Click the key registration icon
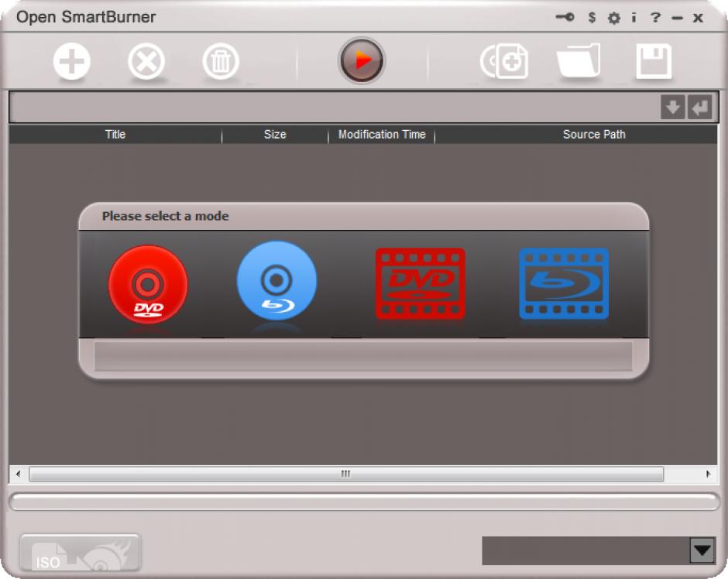 tap(565, 17)
